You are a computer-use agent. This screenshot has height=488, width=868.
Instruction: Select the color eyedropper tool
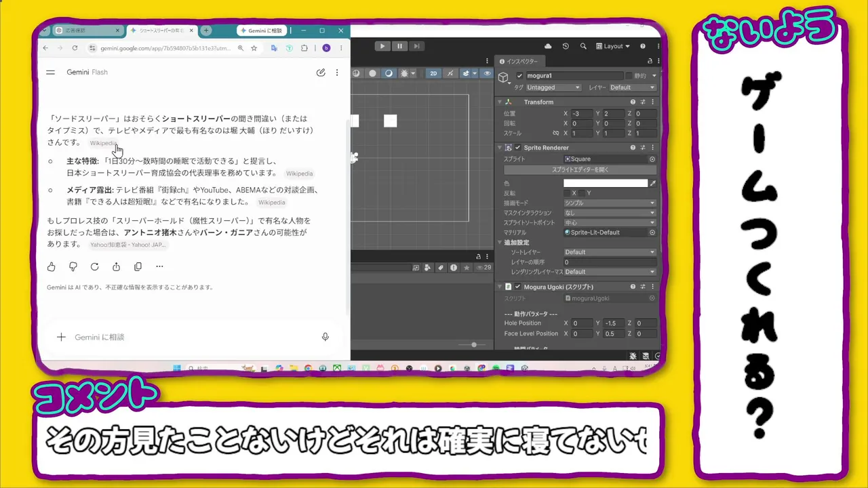(x=653, y=183)
